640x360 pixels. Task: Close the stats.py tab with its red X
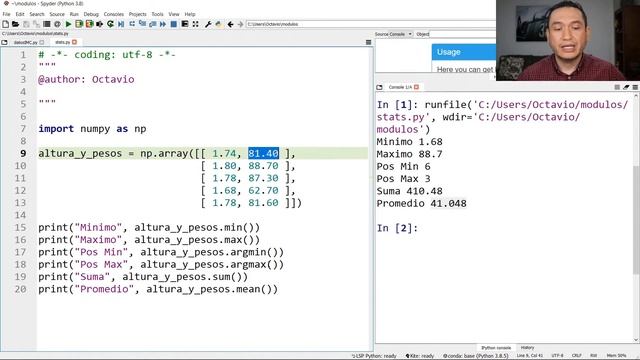pos(74,42)
